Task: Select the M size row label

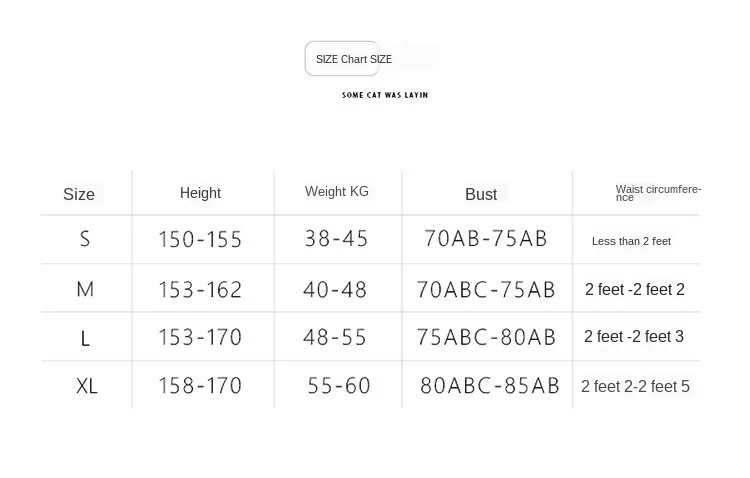Action: click(x=85, y=289)
